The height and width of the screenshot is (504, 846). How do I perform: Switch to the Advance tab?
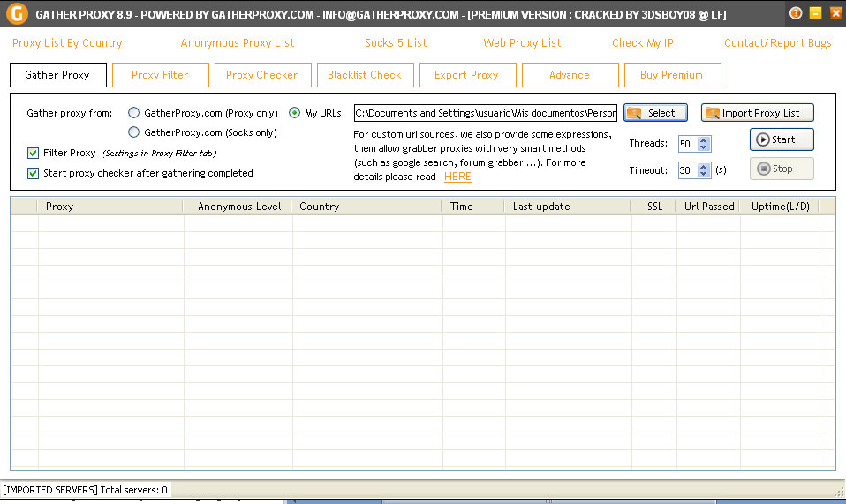(x=570, y=75)
